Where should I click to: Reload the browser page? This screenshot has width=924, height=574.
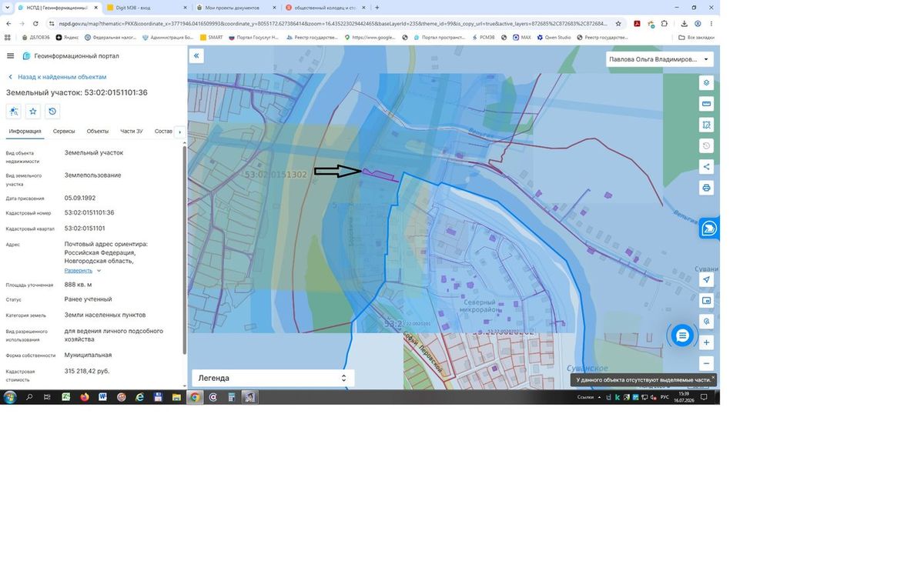35,24
